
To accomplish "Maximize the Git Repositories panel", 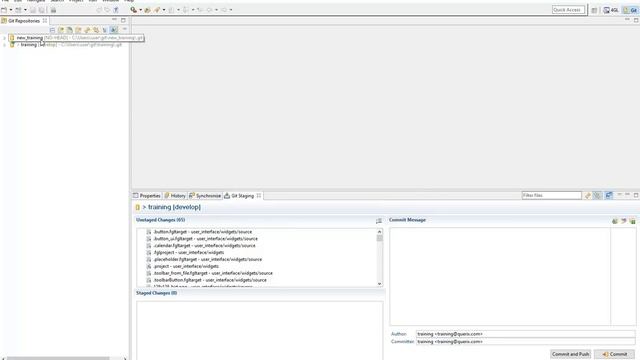I will coord(123,20).
